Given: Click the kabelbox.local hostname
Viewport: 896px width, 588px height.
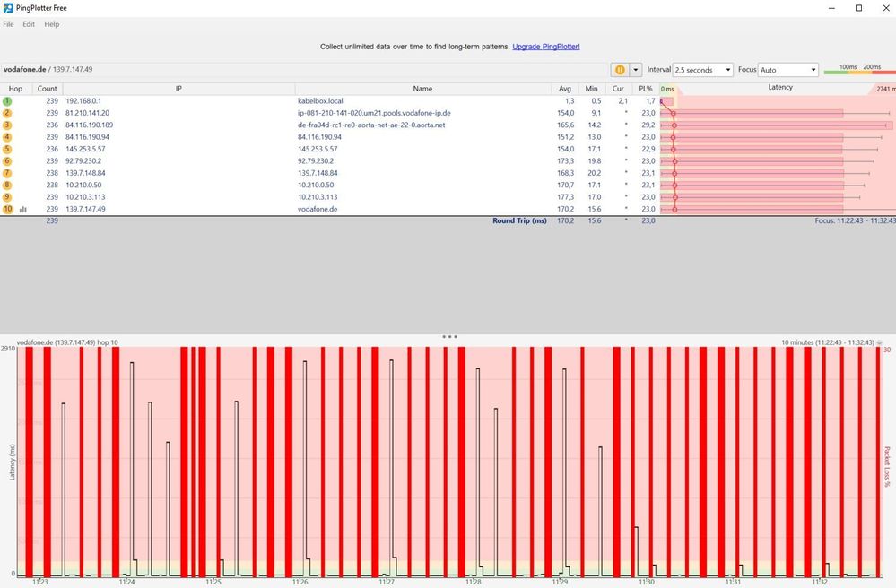Looking at the screenshot, I should [x=320, y=101].
